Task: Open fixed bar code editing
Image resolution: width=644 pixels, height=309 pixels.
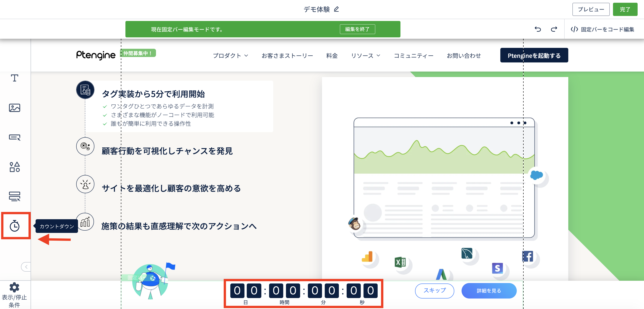Action: (602, 29)
